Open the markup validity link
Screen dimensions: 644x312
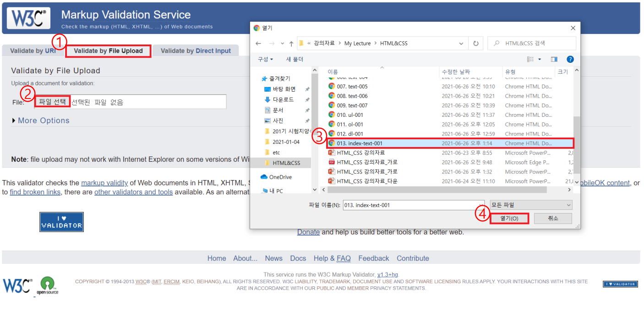105,183
